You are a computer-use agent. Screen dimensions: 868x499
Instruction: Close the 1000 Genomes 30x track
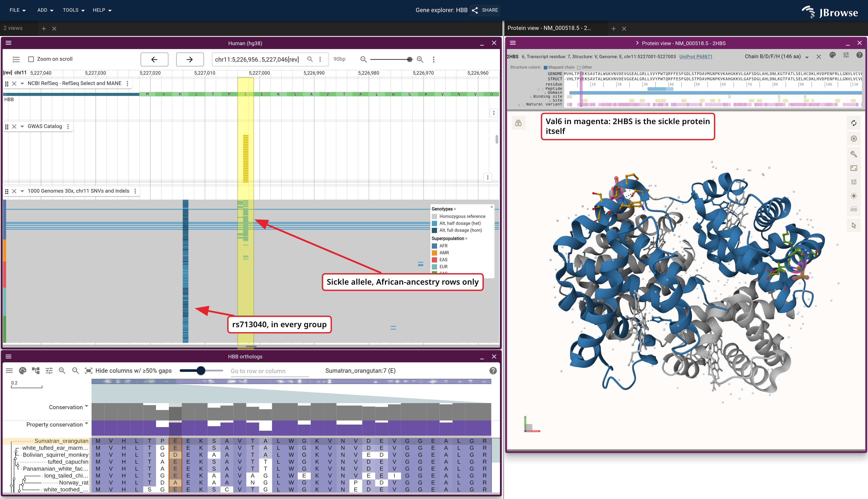14,191
